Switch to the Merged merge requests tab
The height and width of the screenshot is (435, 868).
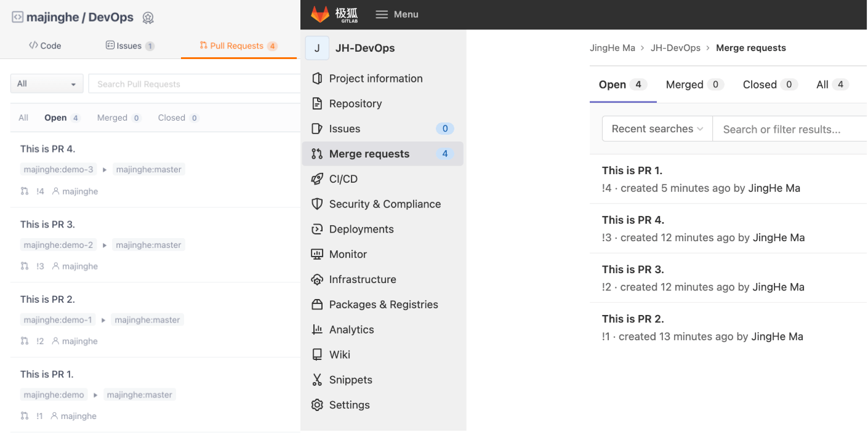pos(694,85)
